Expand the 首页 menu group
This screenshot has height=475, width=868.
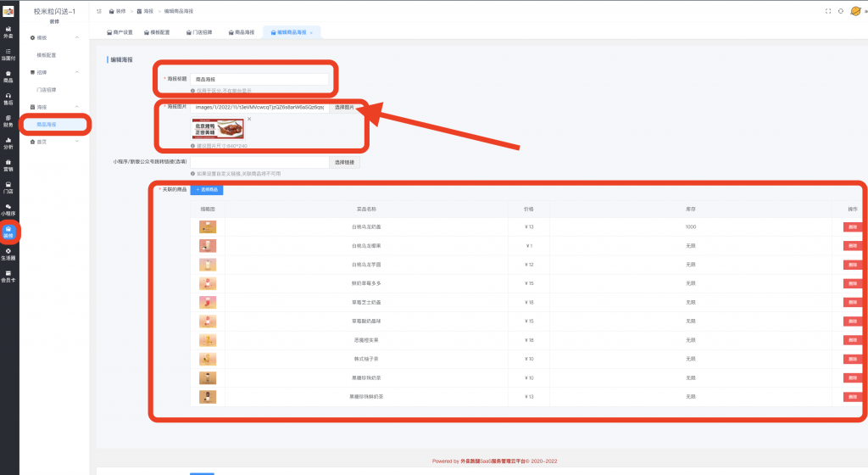coord(77,141)
